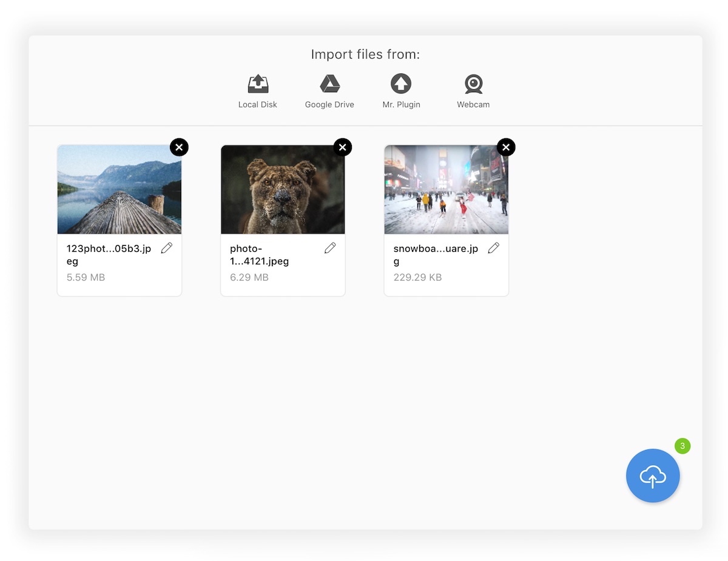The height and width of the screenshot is (561, 728).
Task: Remove the photo-1...4121.jpeg file
Action: [x=343, y=147]
